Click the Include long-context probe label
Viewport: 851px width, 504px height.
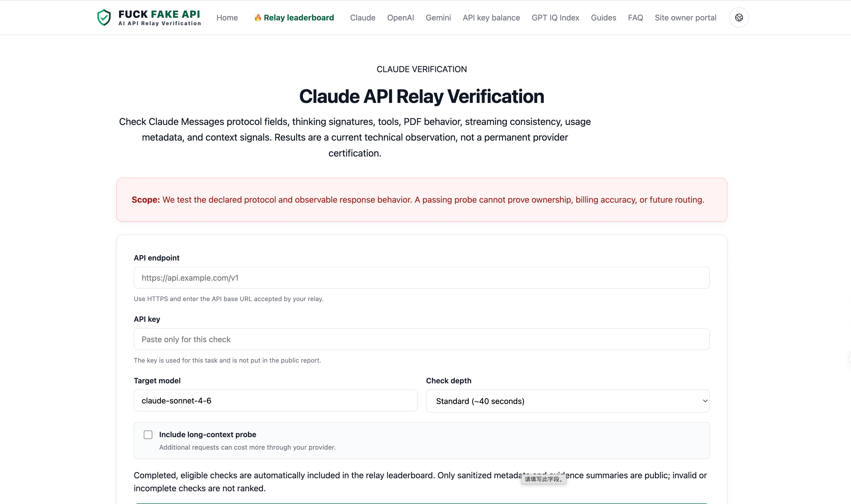207,435
